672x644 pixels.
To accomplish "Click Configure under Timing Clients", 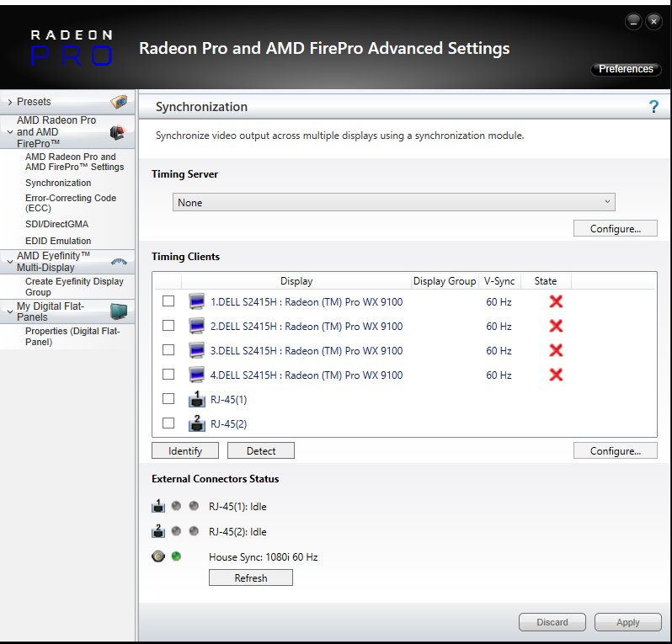I will point(615,450).
